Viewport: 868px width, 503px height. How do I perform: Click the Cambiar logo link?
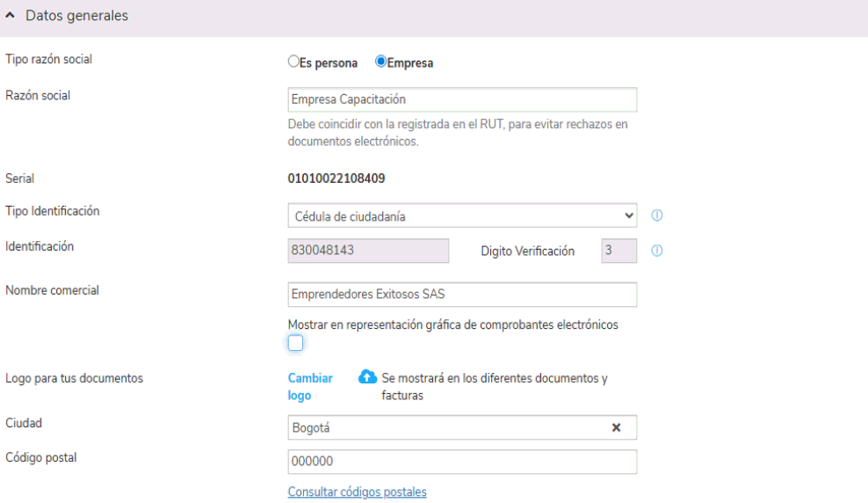310,387
